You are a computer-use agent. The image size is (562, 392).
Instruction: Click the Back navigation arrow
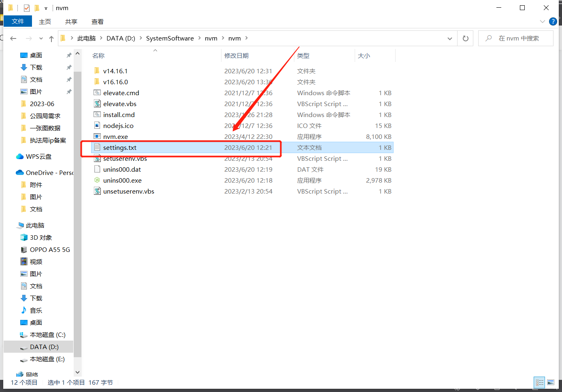(13, 38)
